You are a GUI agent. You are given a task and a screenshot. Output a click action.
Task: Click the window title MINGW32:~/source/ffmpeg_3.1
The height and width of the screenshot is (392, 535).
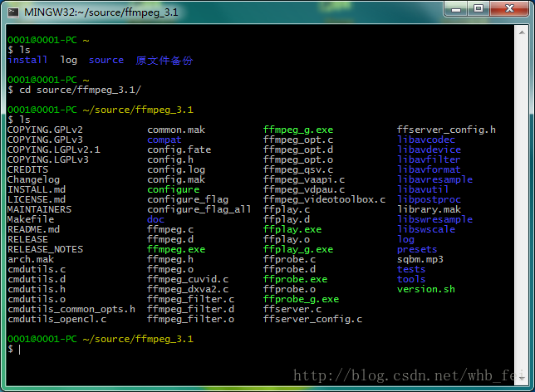[x=101, y=12]
